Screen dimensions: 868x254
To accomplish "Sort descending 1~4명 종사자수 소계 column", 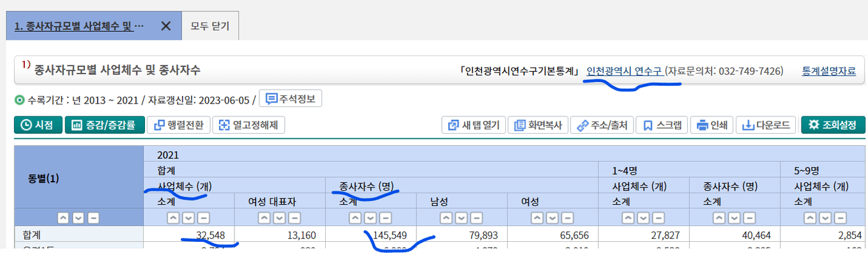I will click(x=734, y=218).
